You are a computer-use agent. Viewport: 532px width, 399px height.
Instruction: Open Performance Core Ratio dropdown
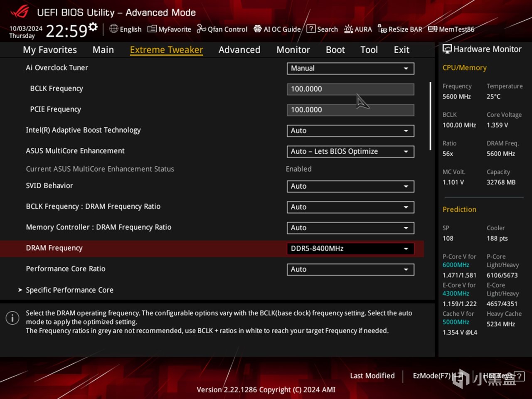tap(350, 269)
